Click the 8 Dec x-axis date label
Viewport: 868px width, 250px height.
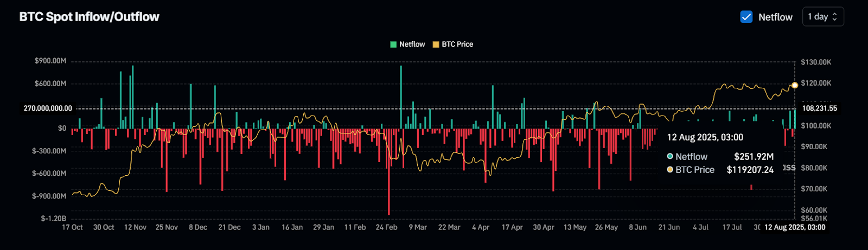pos(198,227)
